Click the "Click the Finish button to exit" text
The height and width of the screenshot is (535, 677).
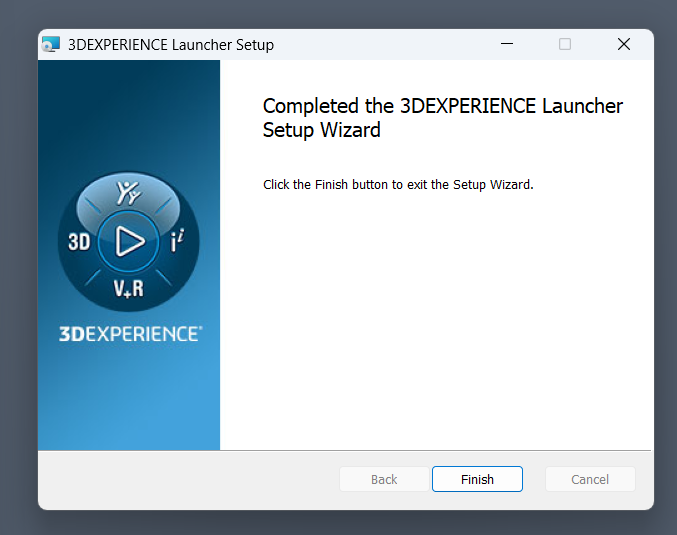[x=398, y=185]
